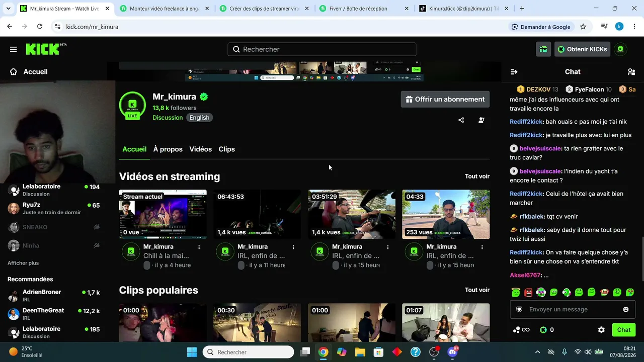Open DeenTheGreat recommended channel
644x362 pixels.
point(54,314)
